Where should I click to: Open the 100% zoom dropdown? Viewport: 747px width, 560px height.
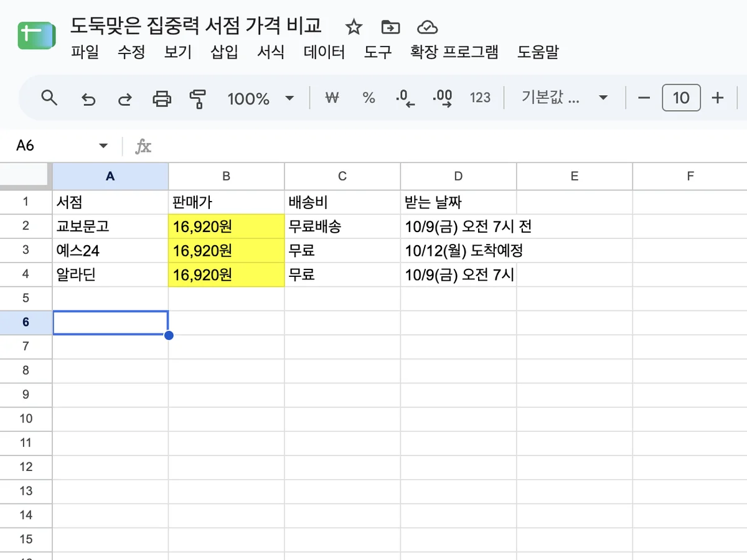tap(260, 98)
